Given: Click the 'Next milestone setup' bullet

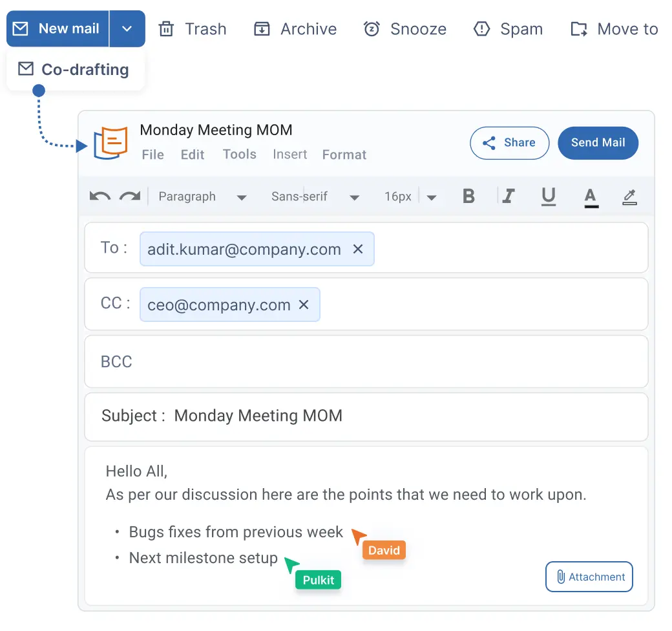Looking at the screenshot, I should (203, 558).
